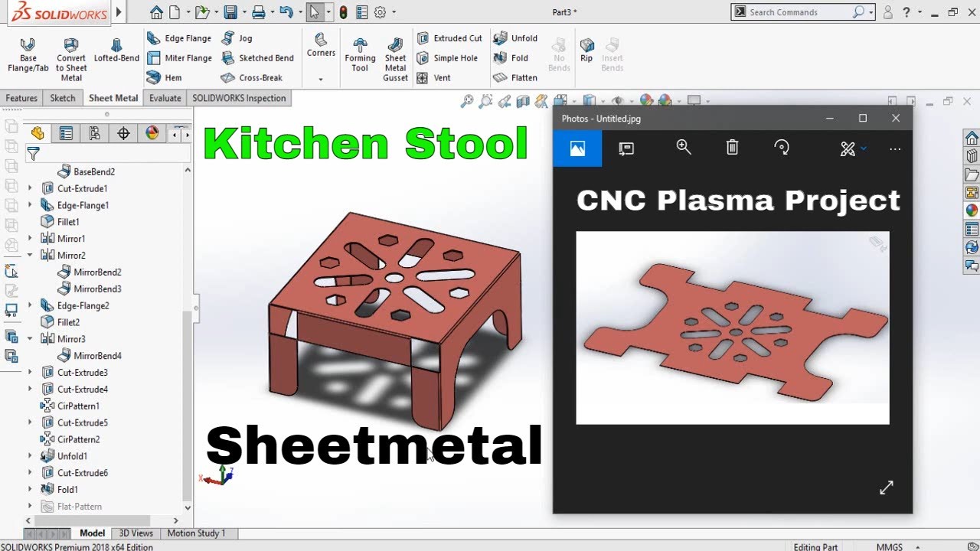
Task: Choose the Lofted-Bend tool
Action: (116, 51)
